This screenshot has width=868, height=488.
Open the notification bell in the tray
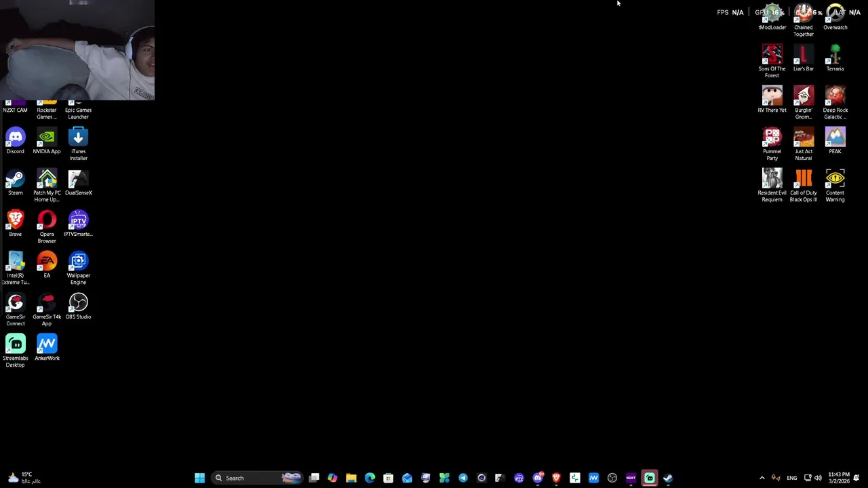(856, 478)
